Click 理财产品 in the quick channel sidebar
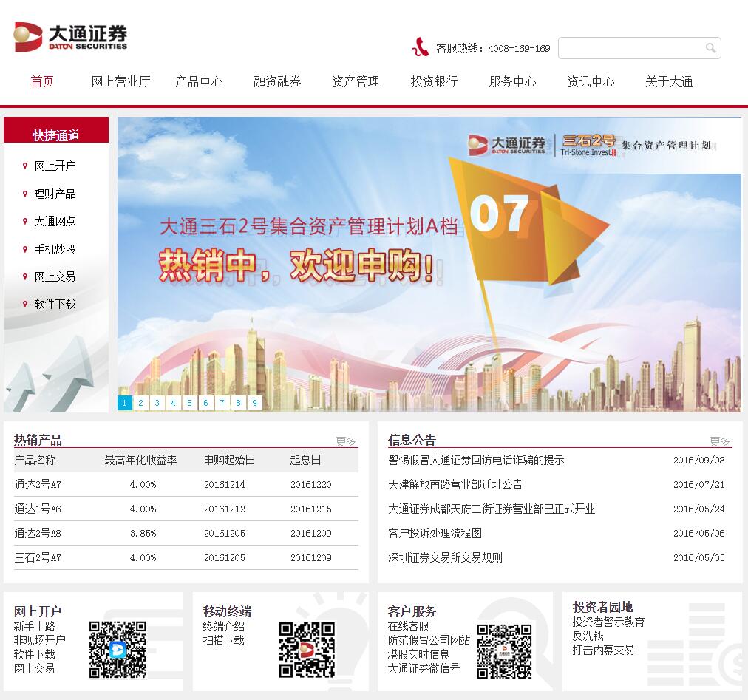This screenshot has width=748, height=700. (x=55, y=194)
